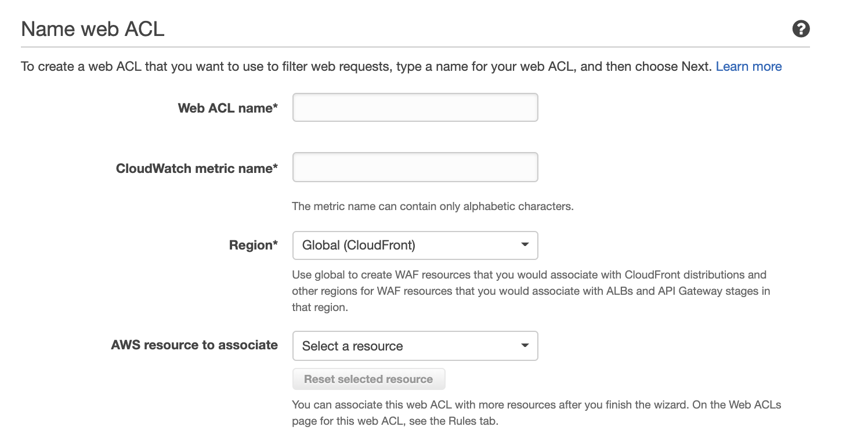Click the "Name web ACL" page heading

(x=93, y=29)
